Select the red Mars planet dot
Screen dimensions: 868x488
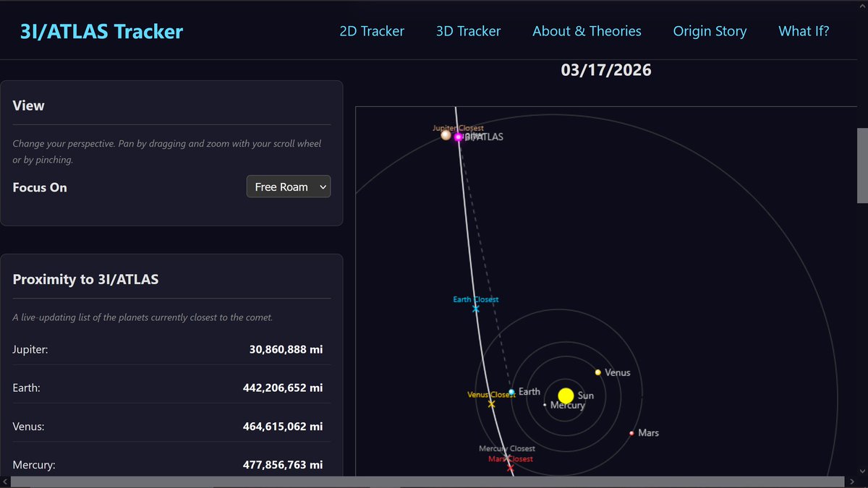coord(631,433)
